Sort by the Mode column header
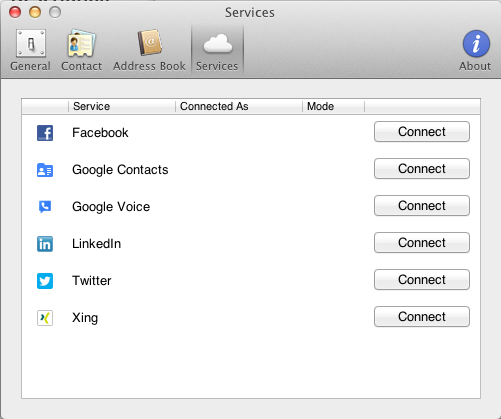 tap(333, 106)
